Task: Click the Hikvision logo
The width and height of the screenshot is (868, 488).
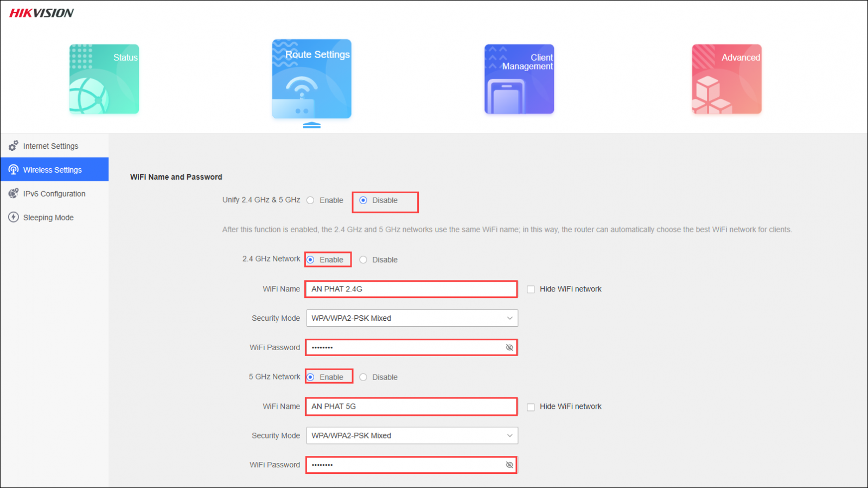Action: point(42,13)
